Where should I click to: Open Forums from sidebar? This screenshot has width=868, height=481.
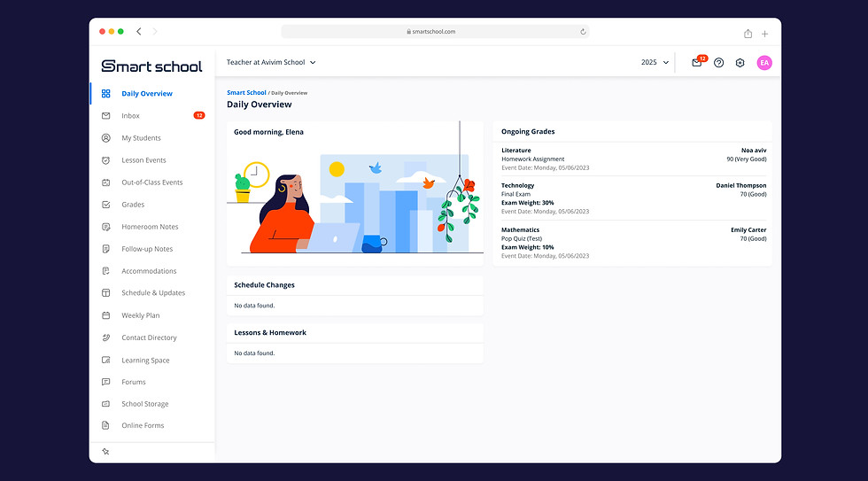[134, 382]
